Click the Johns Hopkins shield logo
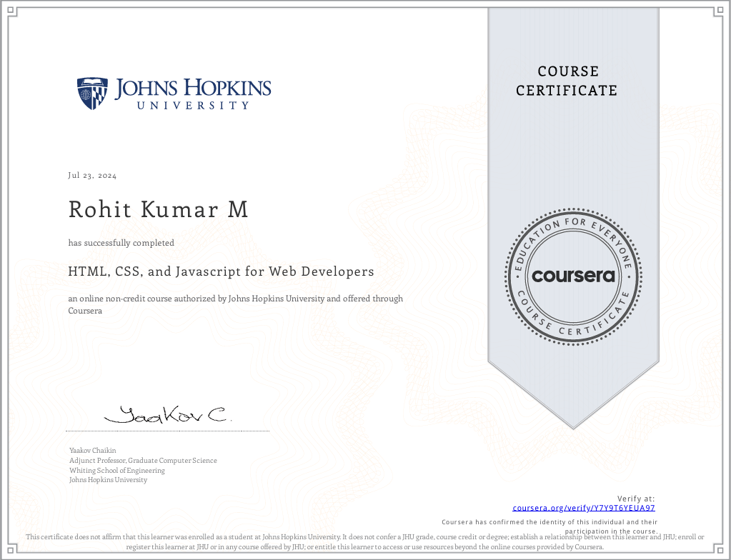The height and width of the screenshot is (560, 731). (x=92, y=94)
